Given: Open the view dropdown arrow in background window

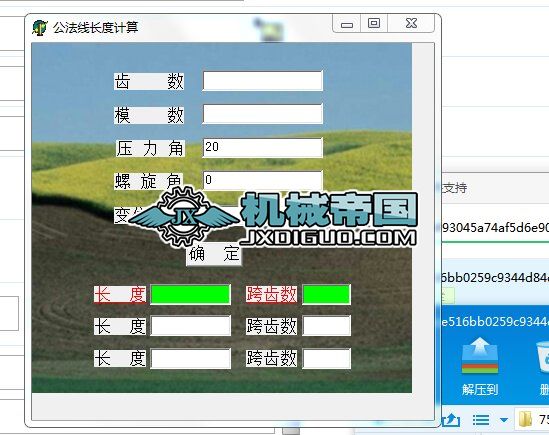Looking at the screenshot, I should point(503,420).
